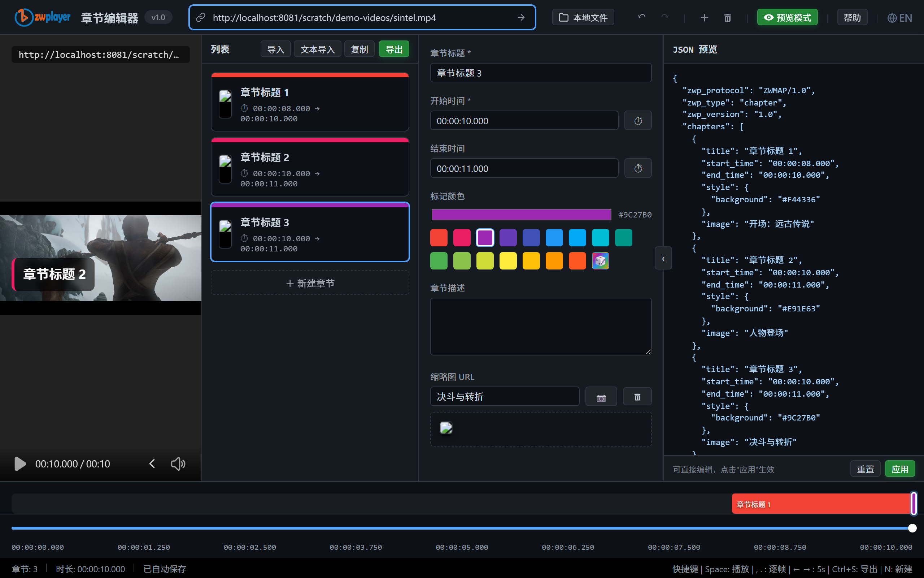The image size is (924, 578).
Task: Click the trash icon in the top toolbar
Action: click(x=727, y=18)
